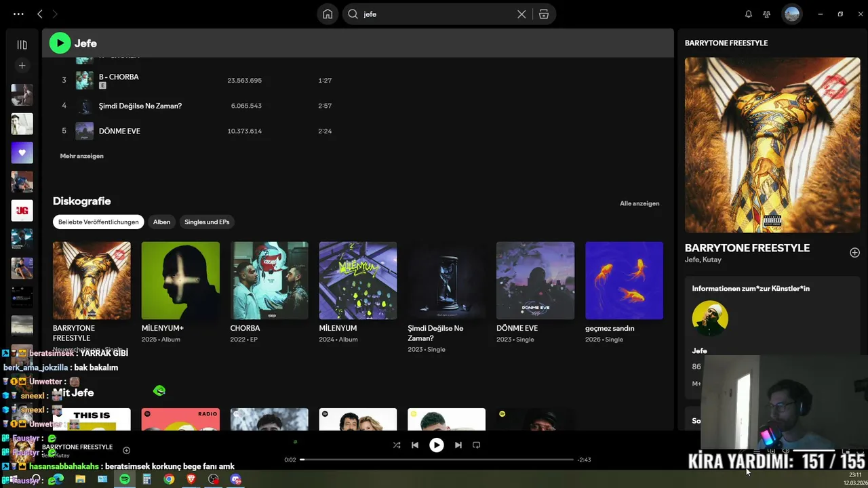The width and height of the screenshot is (868, 488).
Task: Click the search field containing 'jefe'
Action: (434, 14)
